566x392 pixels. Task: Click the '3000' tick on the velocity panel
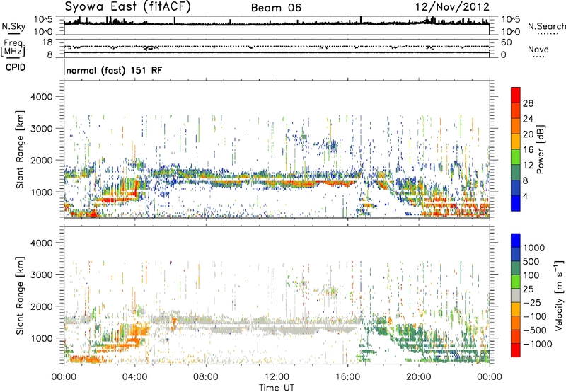click(x=42, y=275)
